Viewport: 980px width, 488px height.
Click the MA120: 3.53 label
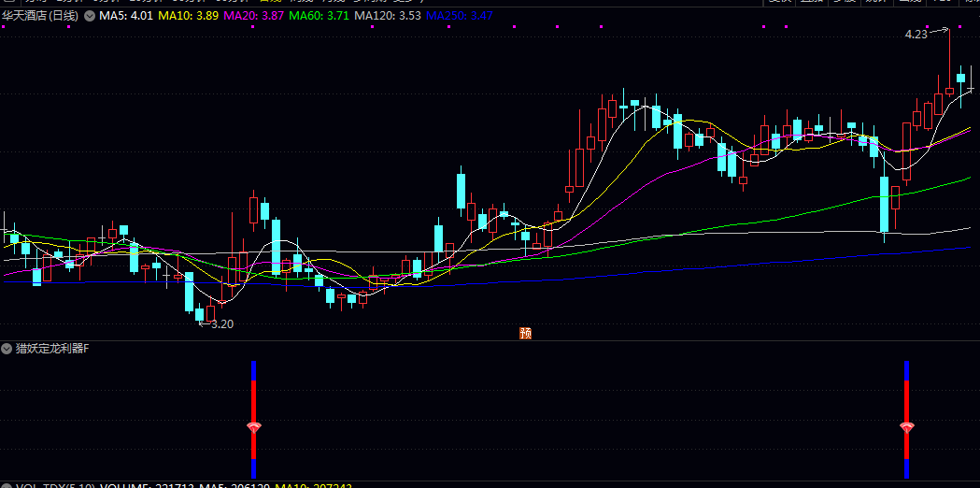[x=388, y=16]
